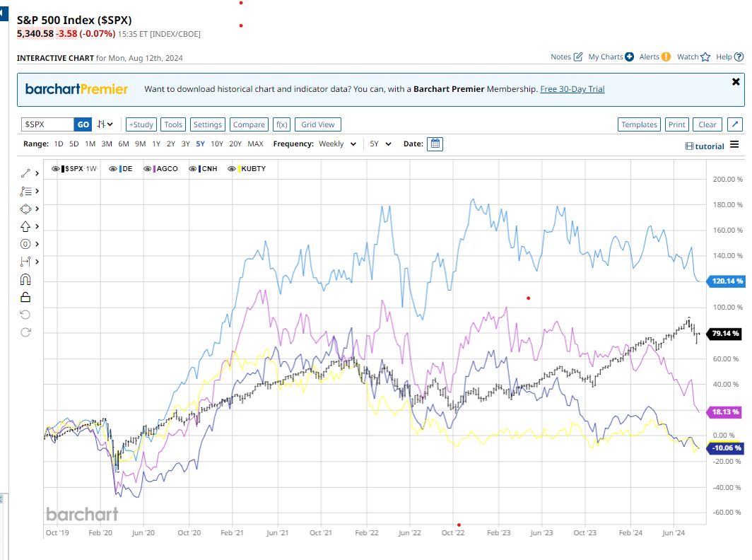
Task: Click the DE blue color swatch
Action: click(x=120, y=169)
